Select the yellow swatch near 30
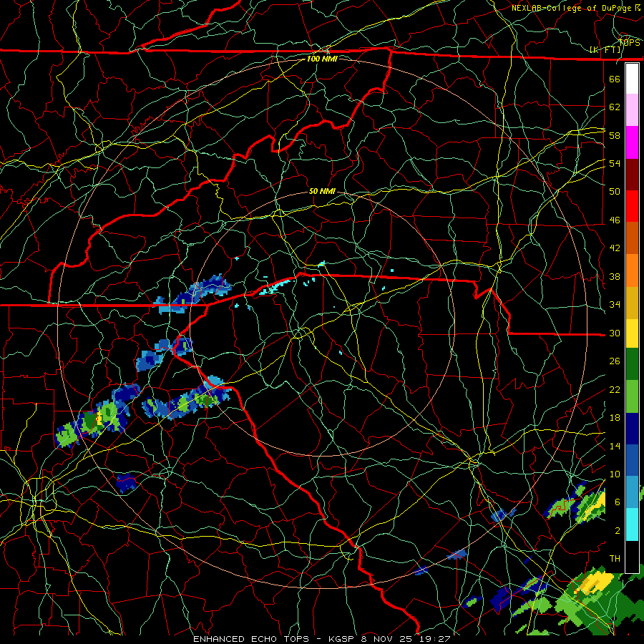The image size is (644, 644). tap(632, 333)
